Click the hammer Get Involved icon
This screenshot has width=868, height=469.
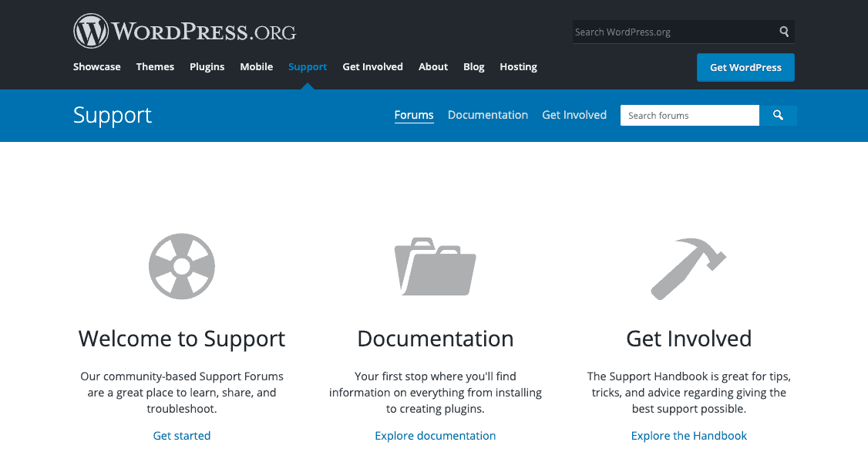[x=688, y=269]
